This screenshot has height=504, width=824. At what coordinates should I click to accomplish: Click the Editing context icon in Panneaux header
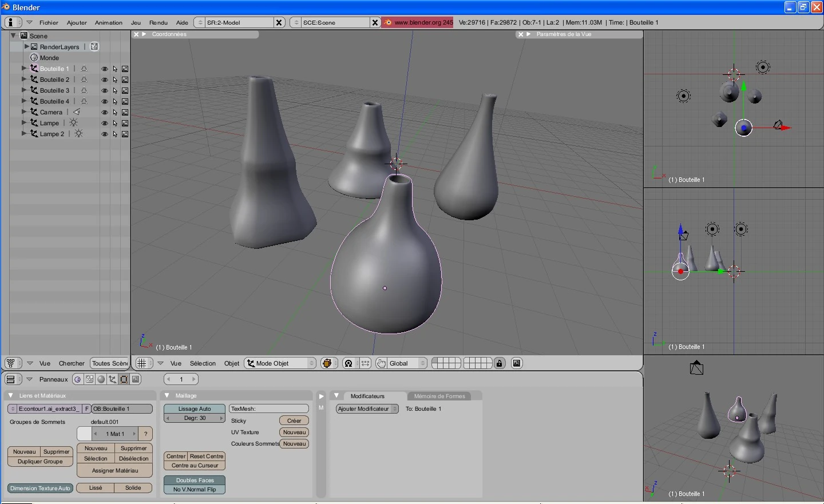click(x=124, y=379)
